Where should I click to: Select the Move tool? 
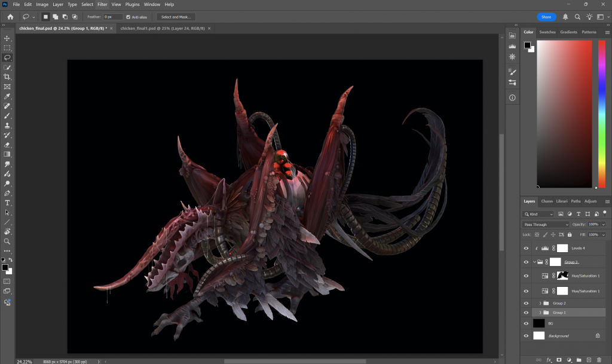pyautogui.click(x=7, y=38)
